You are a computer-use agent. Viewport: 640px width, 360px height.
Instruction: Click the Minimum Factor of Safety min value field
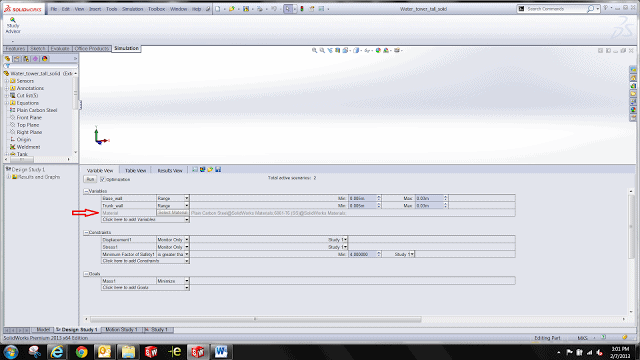pyautogui.click(x=364, y=254)
